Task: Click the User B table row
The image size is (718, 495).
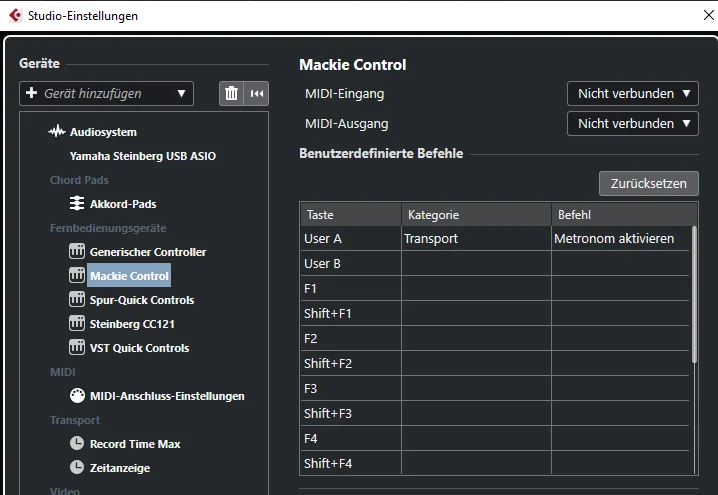Action: point(495,264)
